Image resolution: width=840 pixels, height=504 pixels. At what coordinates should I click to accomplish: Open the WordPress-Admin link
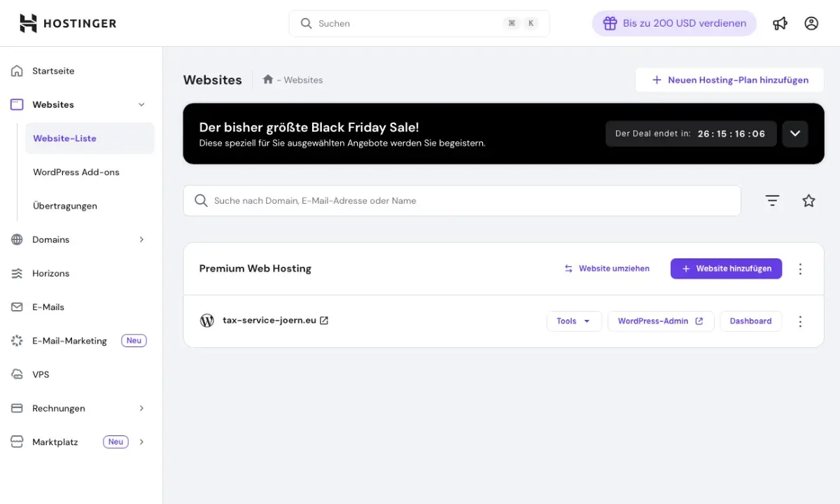tap(660, 321)
